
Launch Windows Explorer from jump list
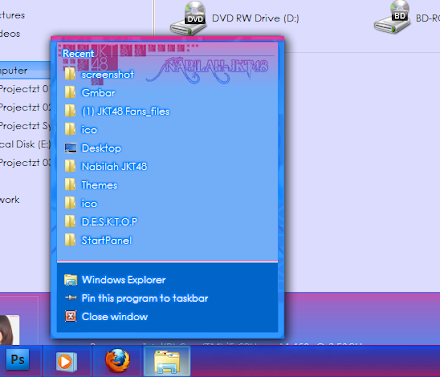click(x=167, y=280)
